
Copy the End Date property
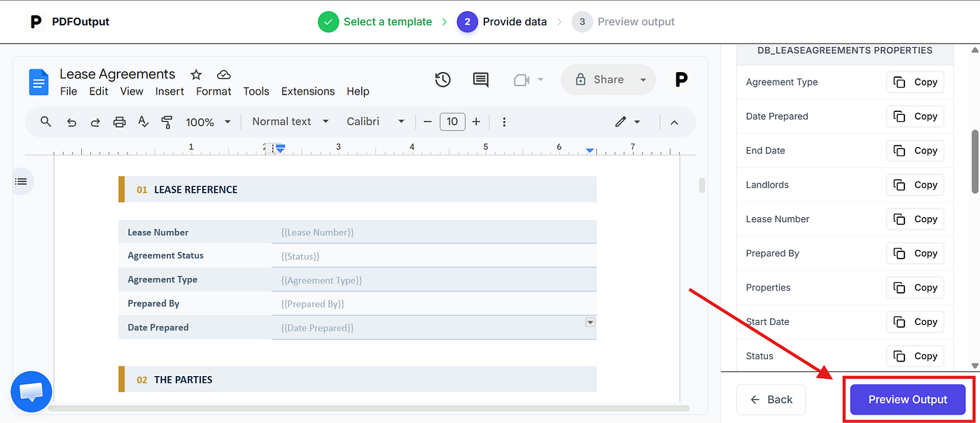(x=916, y=151)
